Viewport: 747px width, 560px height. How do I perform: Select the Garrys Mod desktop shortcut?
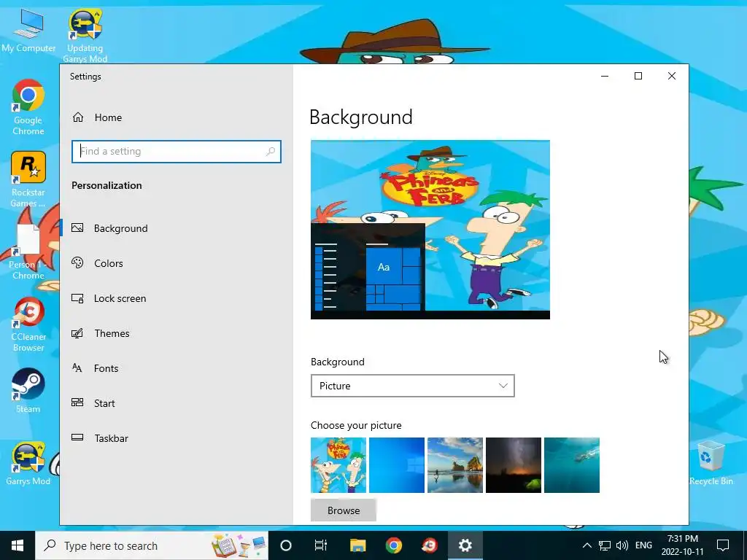pos(28,463)
